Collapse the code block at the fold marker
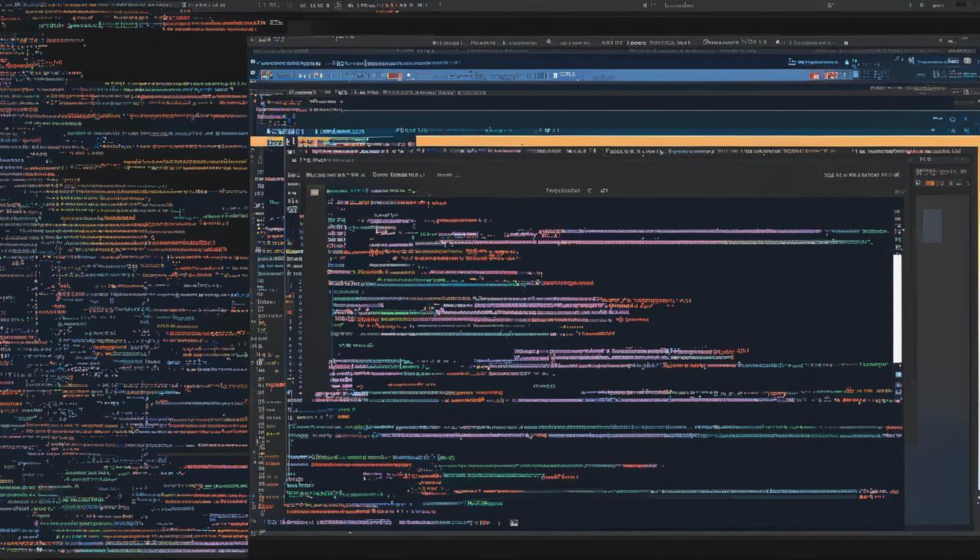 click(331, 292)
